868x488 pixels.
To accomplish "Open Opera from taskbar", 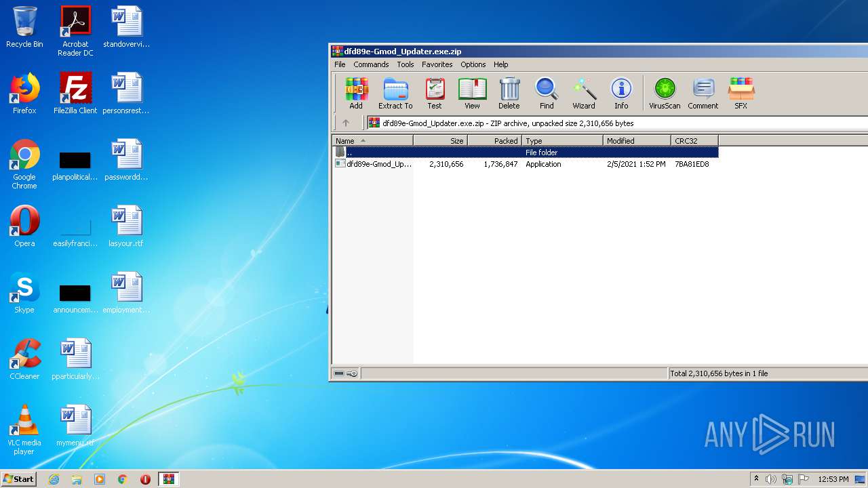I will tap(145, 479).
